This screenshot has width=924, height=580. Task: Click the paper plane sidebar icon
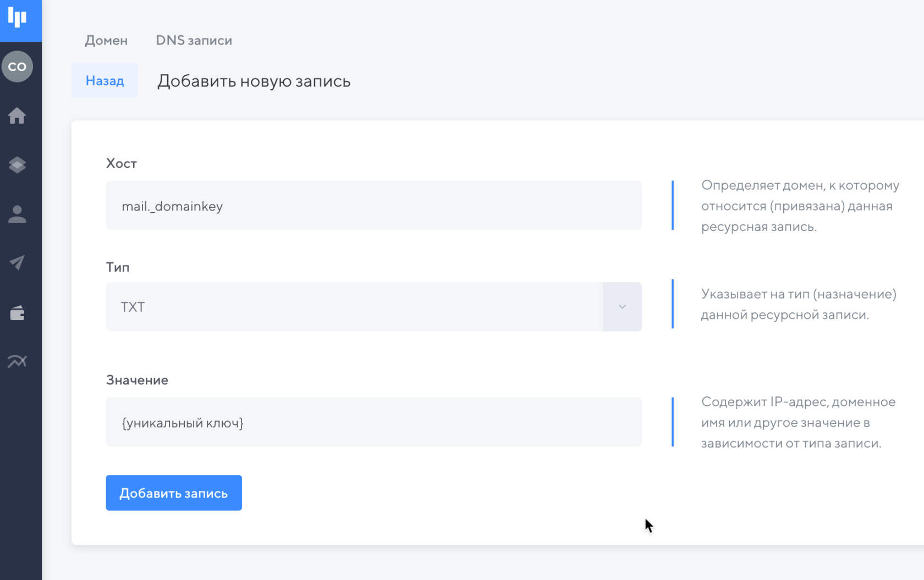[x=17, y=263]
